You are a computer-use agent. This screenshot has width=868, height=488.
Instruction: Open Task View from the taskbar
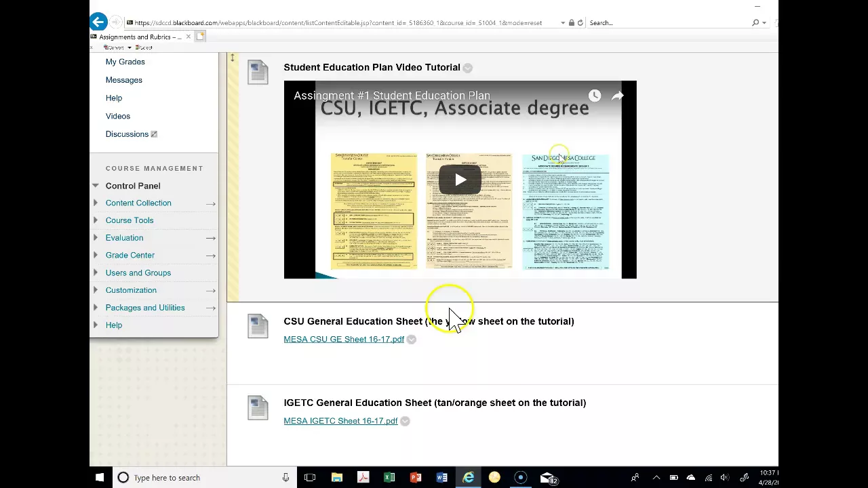click(310, 478)
